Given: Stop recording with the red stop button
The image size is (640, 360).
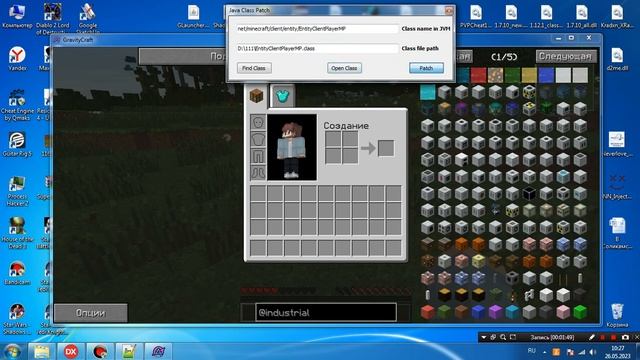Looking at the screenshot, I should 613,337.
